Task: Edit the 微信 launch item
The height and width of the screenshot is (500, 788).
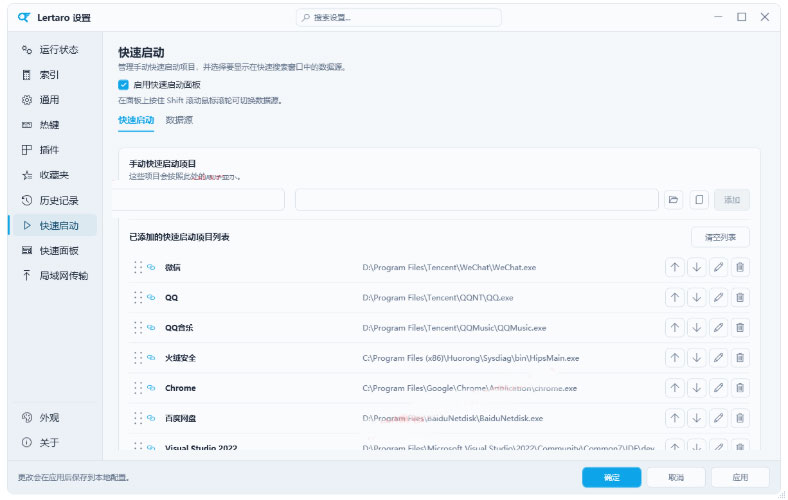Action: click(x=718, y=267)
